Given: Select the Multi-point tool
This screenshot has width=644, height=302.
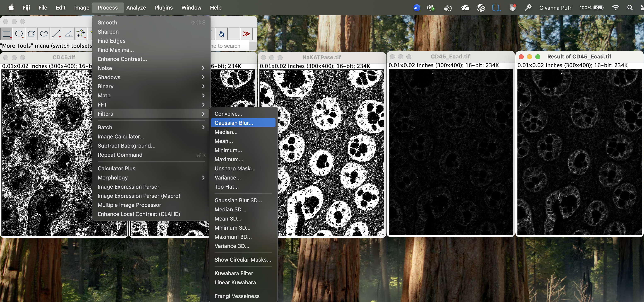Looking at the screenshot, I should coord(81,34).
